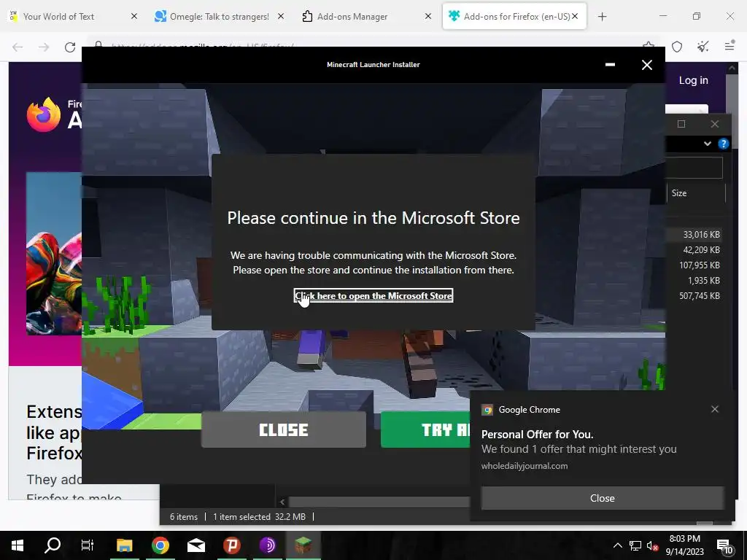Click the File Explorer horizontal scrollbar track
Screen dimensions: 747x560
[x=379, y=502]
